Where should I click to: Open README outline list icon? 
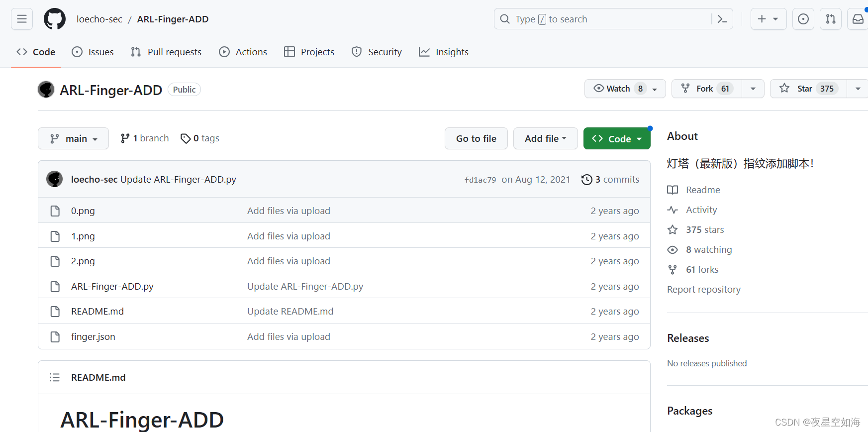[55, 377]
